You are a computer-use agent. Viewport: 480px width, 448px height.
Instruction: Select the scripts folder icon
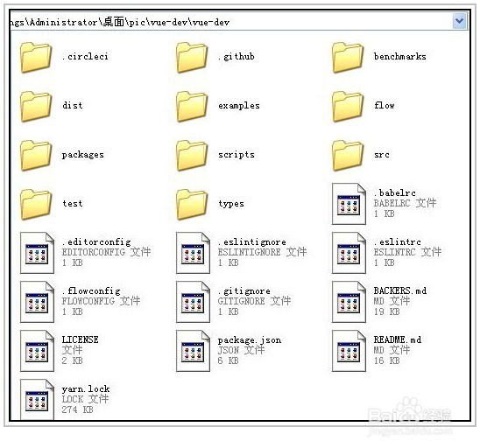point(192,156)
